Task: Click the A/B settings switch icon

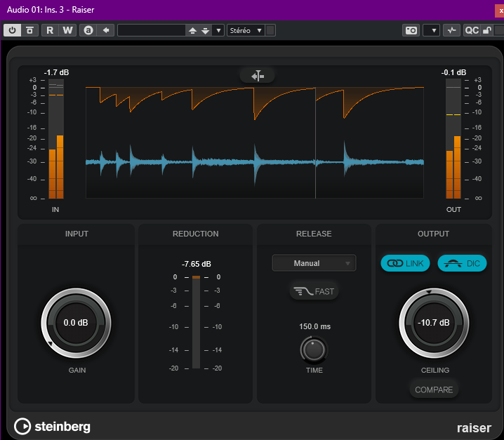Action: [88, 30]
